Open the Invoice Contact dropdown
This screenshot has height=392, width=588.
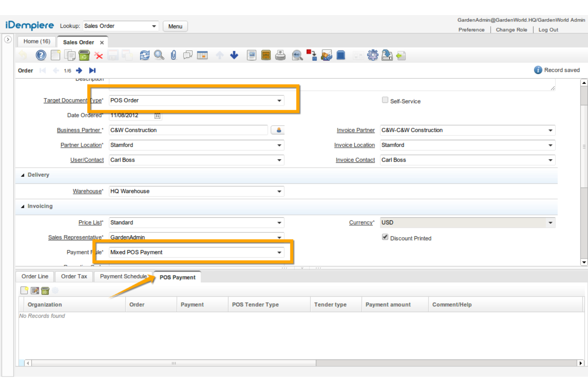550,160
